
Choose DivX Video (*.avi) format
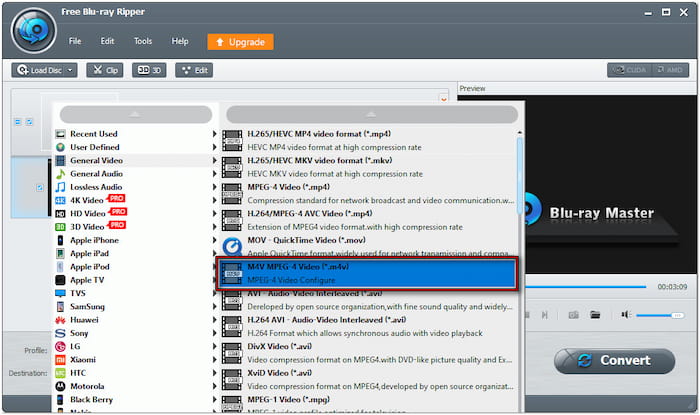pos(368,353)
